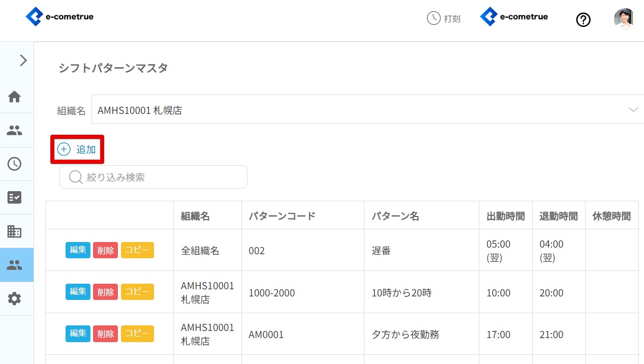644x364 pixels.
Task: Go to the Home icon in sidebar
Action: pos(15,96)
